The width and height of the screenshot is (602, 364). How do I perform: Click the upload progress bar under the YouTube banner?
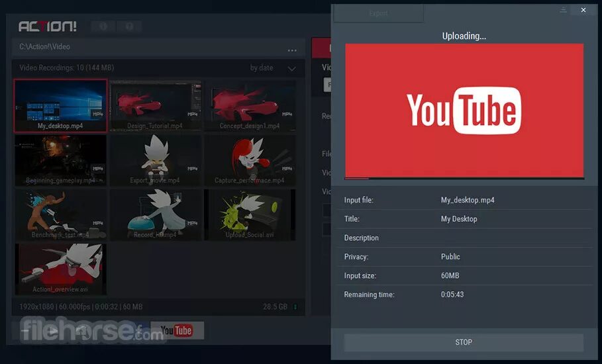point(464,178)
